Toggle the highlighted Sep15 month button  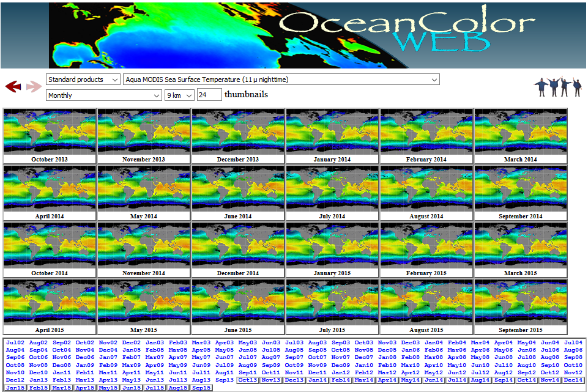point(201,388)
